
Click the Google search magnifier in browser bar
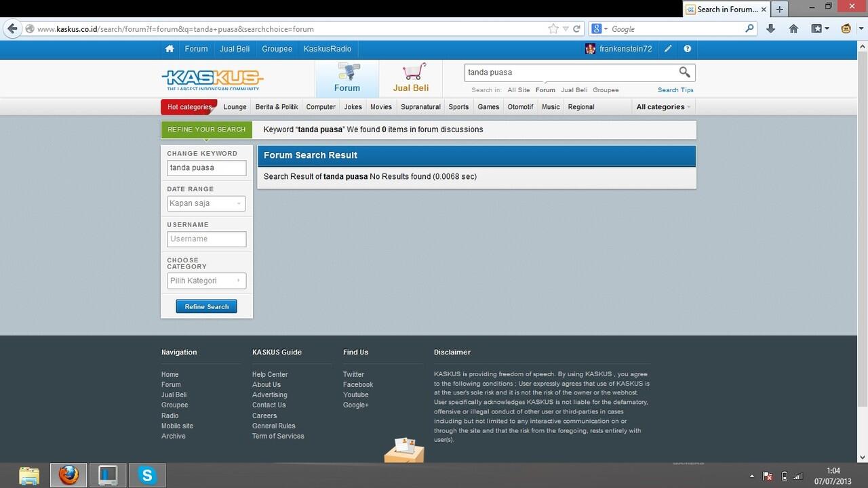coord(749,28)
